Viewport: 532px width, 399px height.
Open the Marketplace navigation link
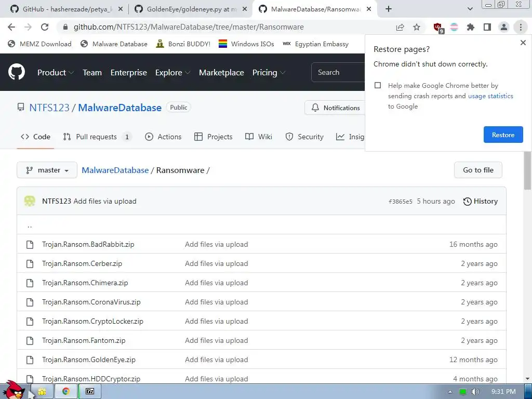pyautogui.click(x=221, y=73)
